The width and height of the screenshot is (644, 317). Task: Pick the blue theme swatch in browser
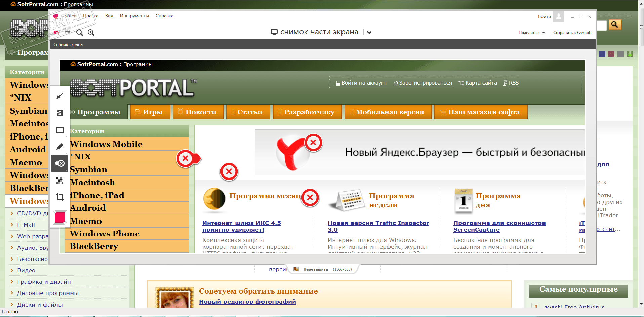click(602, 54)
